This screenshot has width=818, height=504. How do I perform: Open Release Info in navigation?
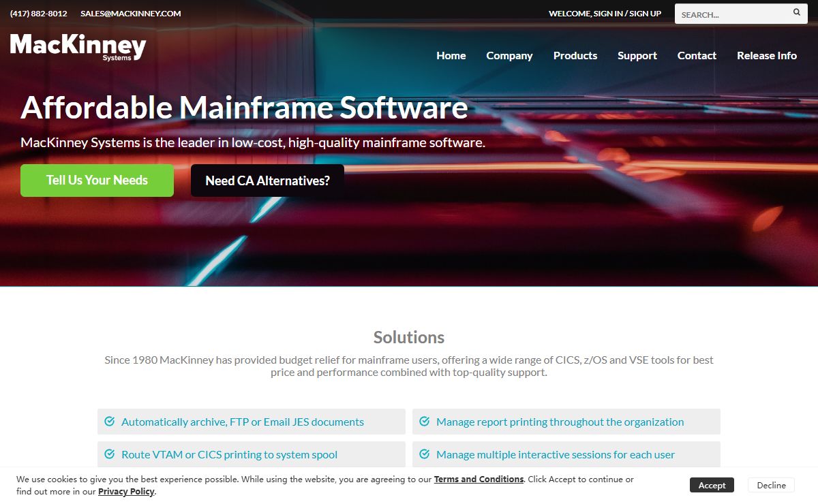tap(767, 56)
